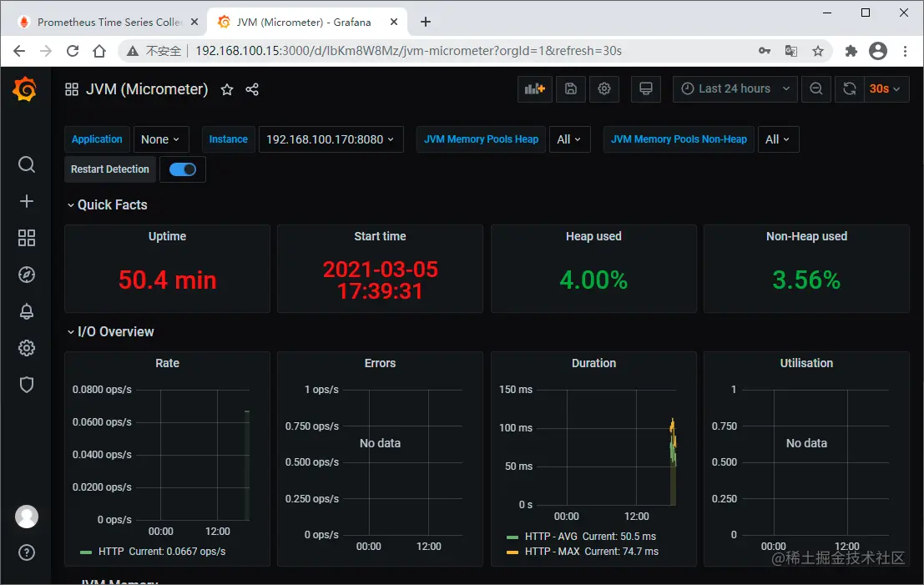
Task: Open the Grafana home logo
Action: [x=25, y=89]
